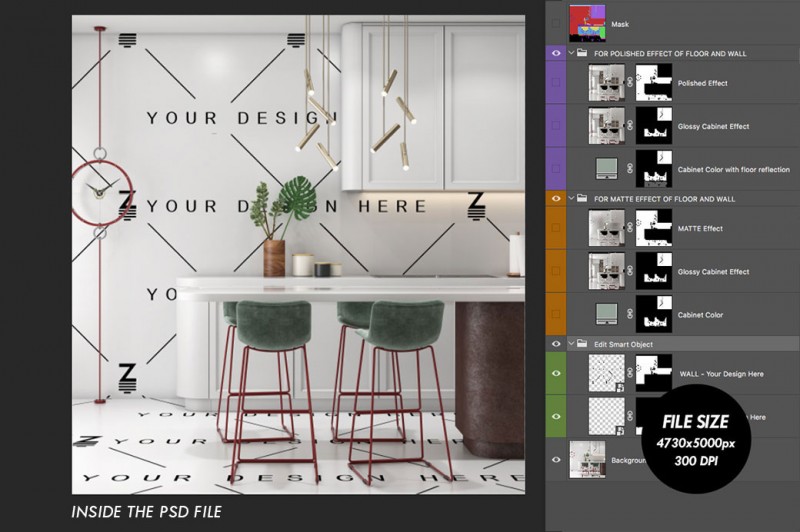Select the Polished Effect layer image thumbnail

click(x=607, y=83)
